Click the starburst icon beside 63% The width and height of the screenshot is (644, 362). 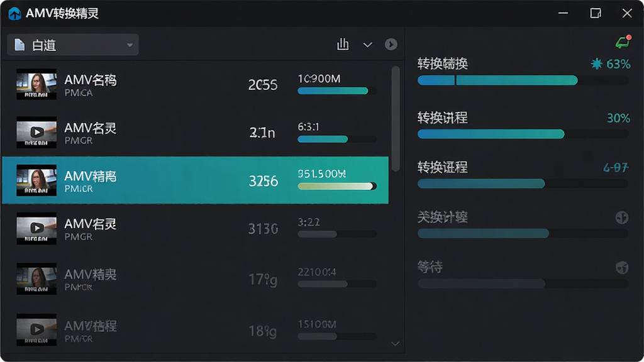point(597,63)
